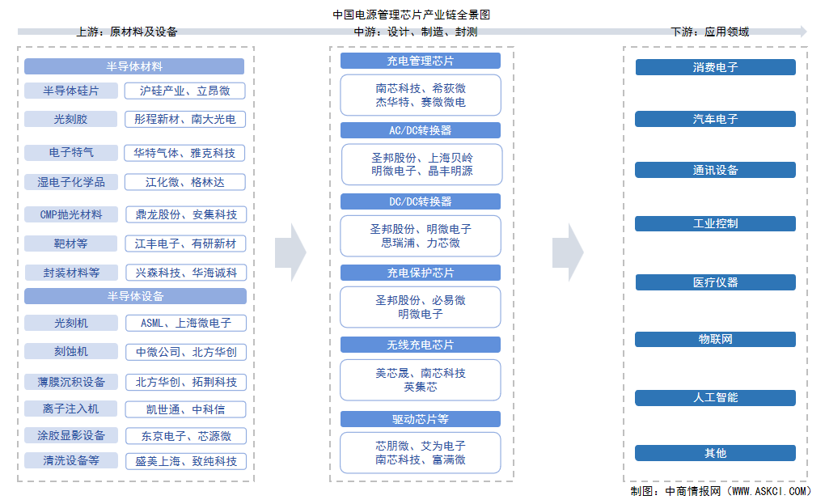Click the 半导体材料 header bar
The image size is (825, 504).
[x=134, y=66]
